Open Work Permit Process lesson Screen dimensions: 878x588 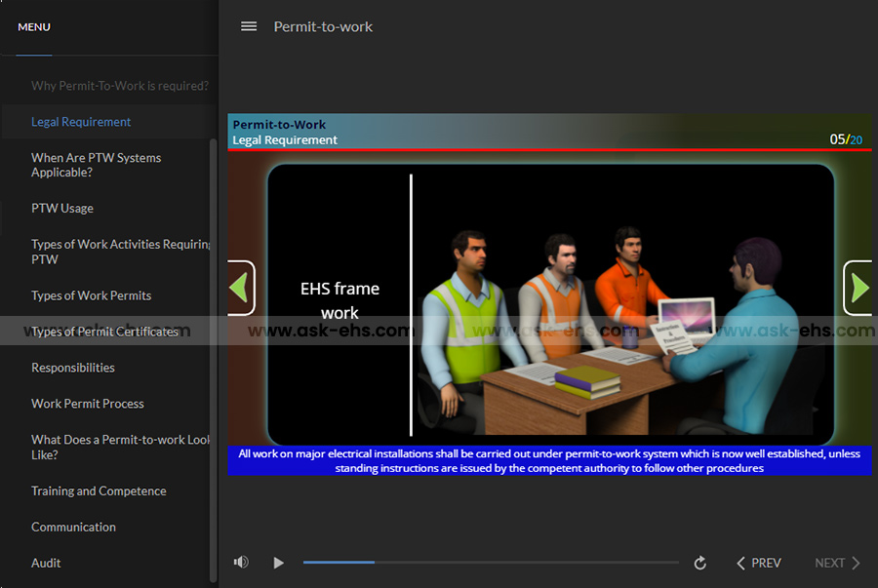(x=88, y=404)
